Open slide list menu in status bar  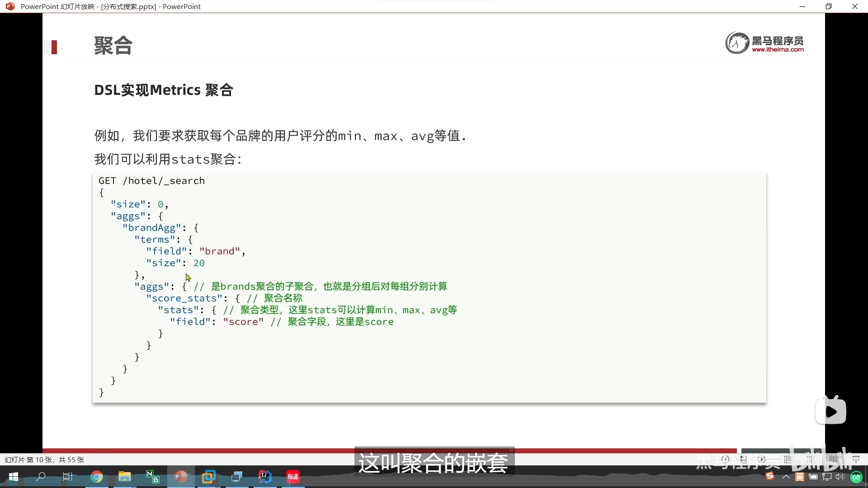(743, 460)
